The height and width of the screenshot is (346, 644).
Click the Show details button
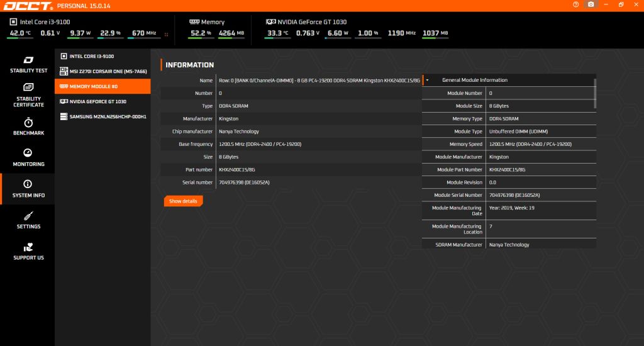point(183,201)
